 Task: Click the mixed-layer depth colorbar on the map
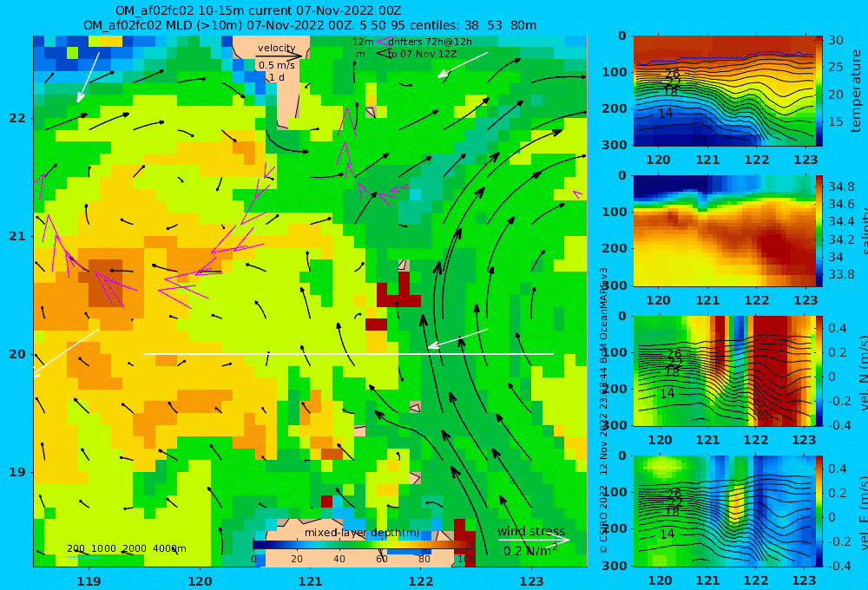[364, 545]
